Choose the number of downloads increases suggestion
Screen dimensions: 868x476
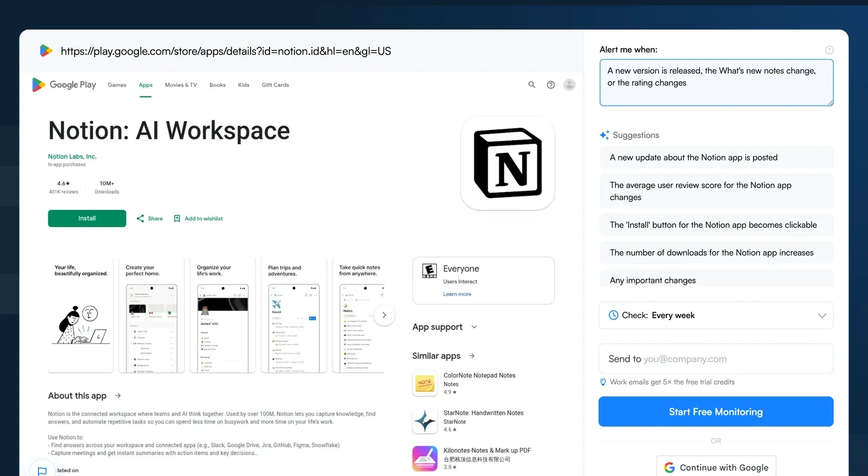coord(716,252)
